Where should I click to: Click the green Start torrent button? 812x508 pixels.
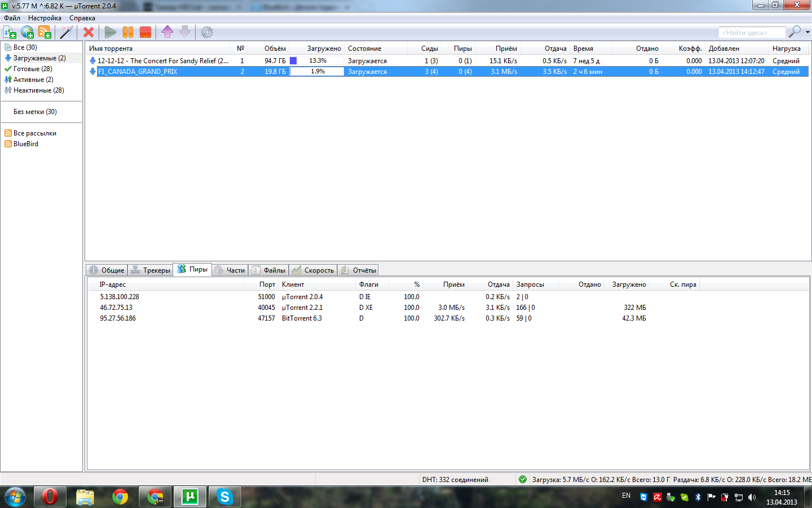click(111, 32)
